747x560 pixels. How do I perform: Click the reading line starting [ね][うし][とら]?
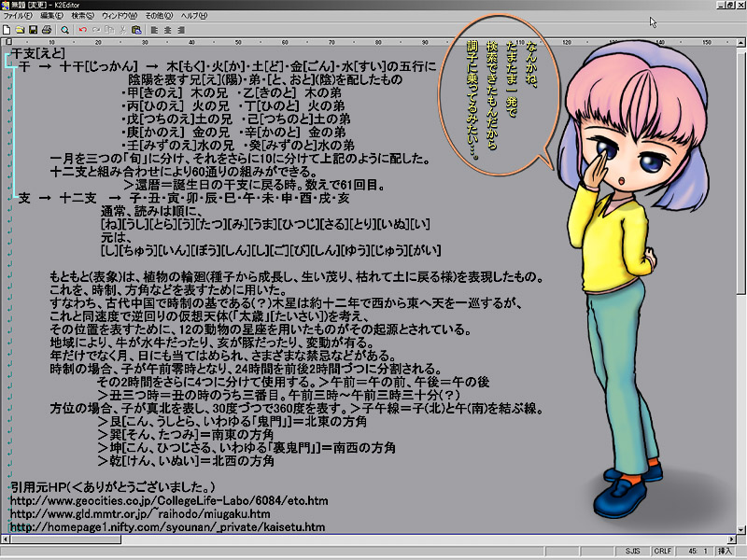coord(265,224)
